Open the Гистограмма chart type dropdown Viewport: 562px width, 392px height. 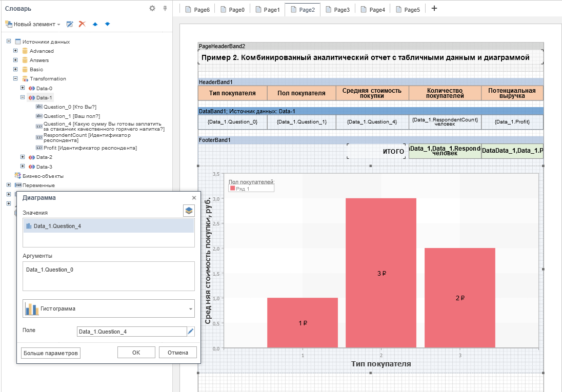point(108,309)
